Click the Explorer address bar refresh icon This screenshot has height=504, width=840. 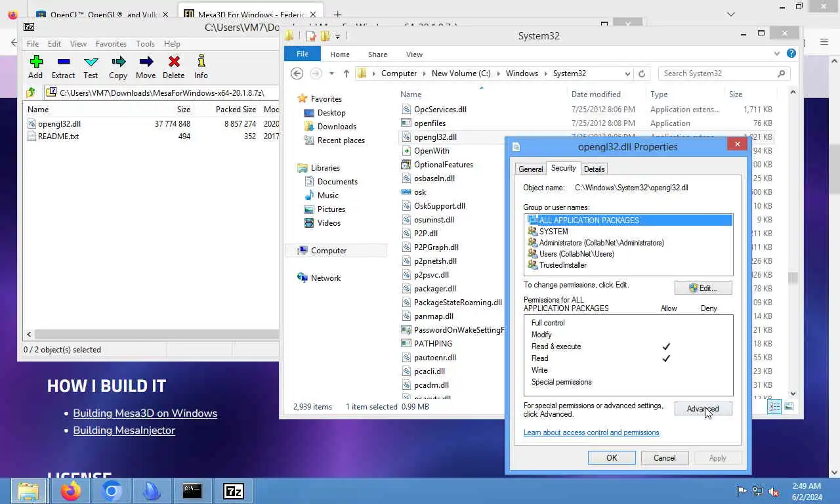point(642,73)
